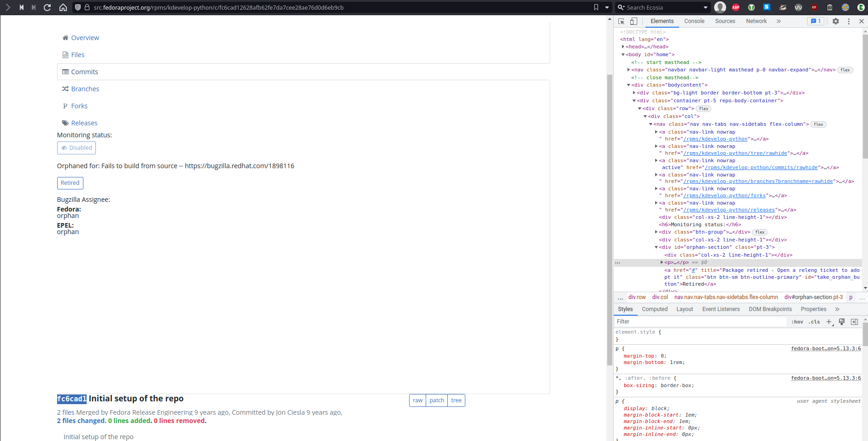Viewport: 868px width, 441px height.
Task: Click the rewind-to-first-page browser button
Action: 21,7
